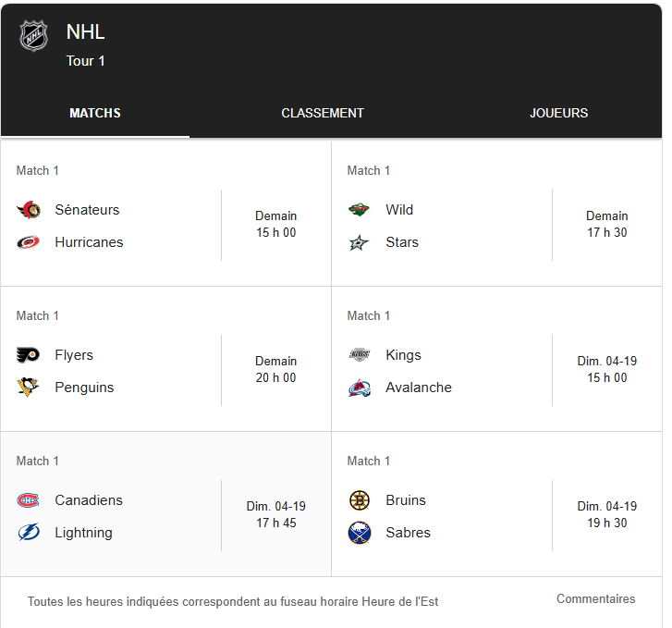Viewport: 672px width, 628px height.
Task: Click the Dallas Stars logo
Action: pos(360,242)
